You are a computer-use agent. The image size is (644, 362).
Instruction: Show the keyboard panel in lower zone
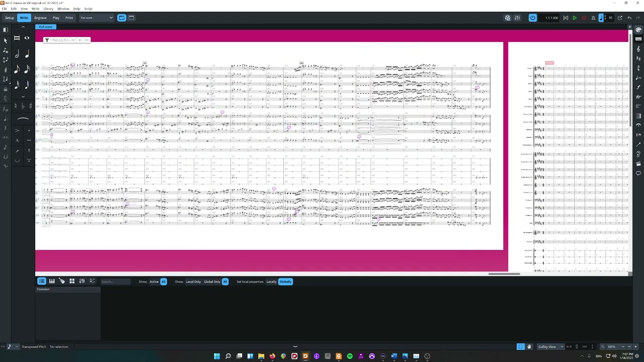pos(52,282)
